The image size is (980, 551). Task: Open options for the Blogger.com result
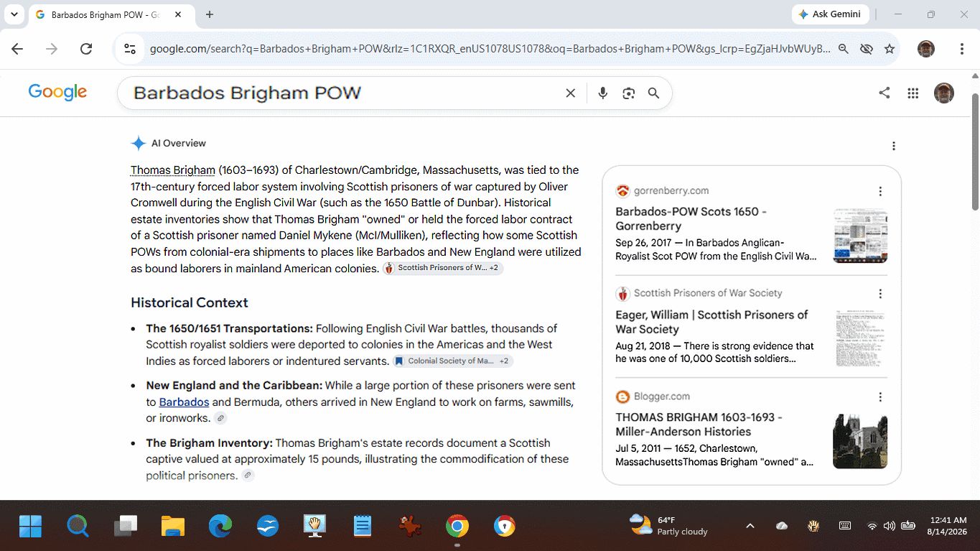880,397
